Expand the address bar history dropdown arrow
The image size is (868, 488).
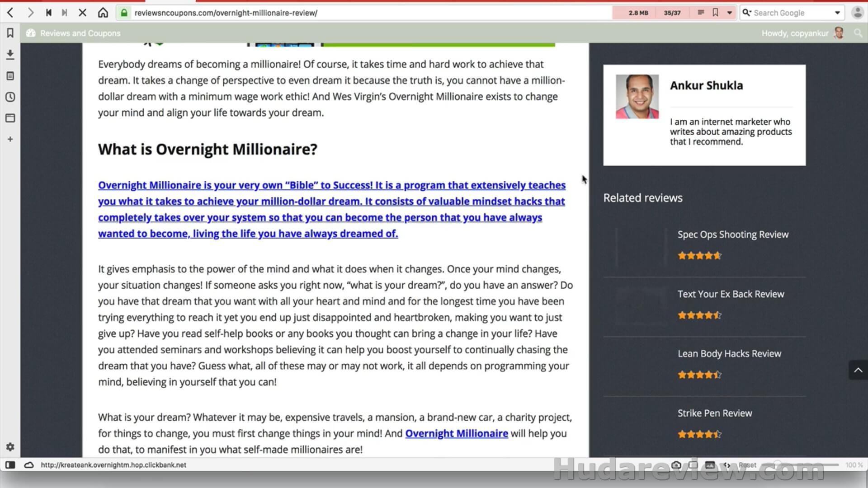click(729, 13)
